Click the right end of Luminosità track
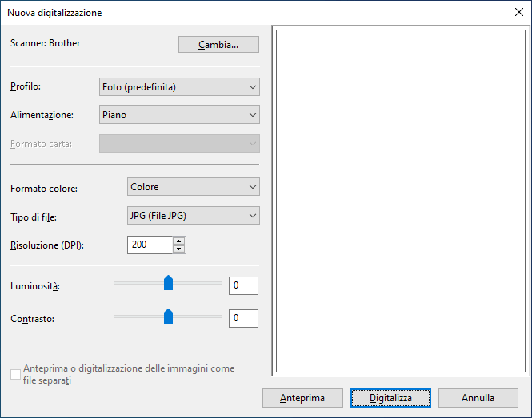The height and width of the screenshot is (418, 532). (219, 283)
